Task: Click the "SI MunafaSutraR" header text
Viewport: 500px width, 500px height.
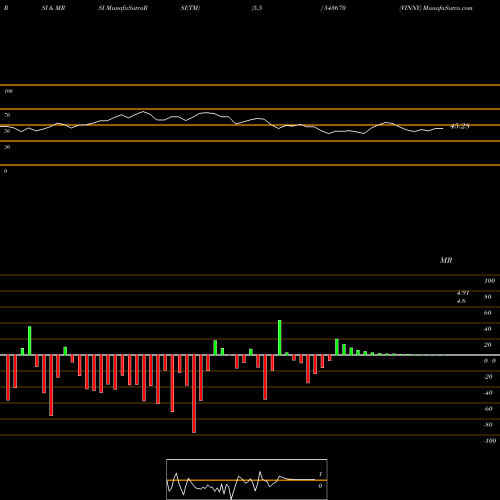Action: point(123,8)
